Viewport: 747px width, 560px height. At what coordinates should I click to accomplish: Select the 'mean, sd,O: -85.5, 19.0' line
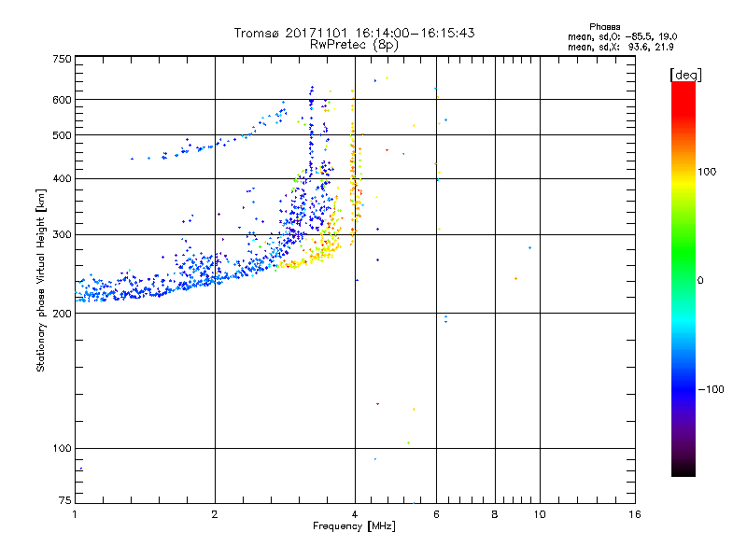(622, 36)
